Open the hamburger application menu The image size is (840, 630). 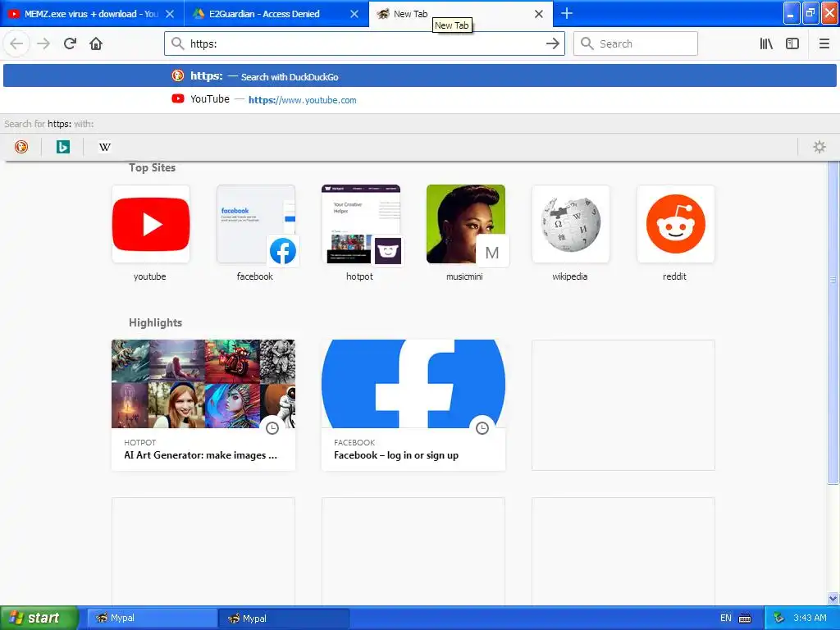(824, 43)
